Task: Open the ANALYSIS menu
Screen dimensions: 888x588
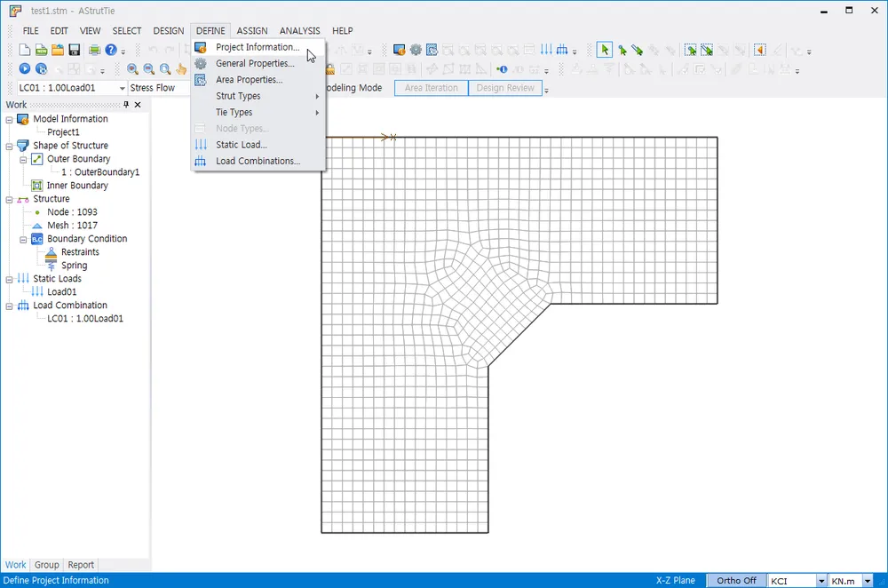Action: click(299, 30)
